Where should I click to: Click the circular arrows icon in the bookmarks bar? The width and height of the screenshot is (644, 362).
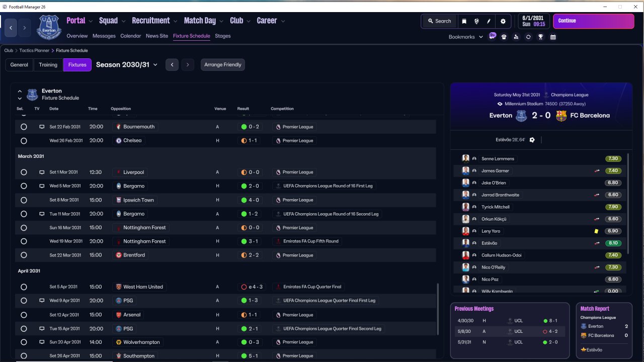tap(528, 37)
